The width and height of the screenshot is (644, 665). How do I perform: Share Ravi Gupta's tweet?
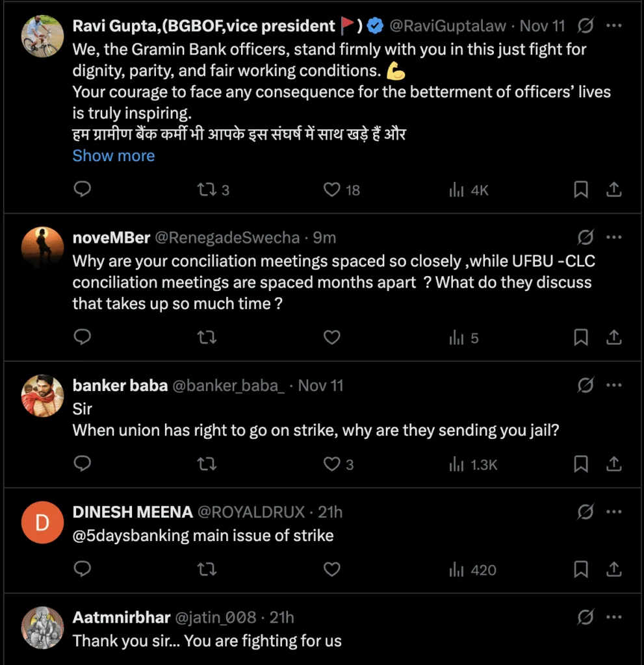point(613,190)
